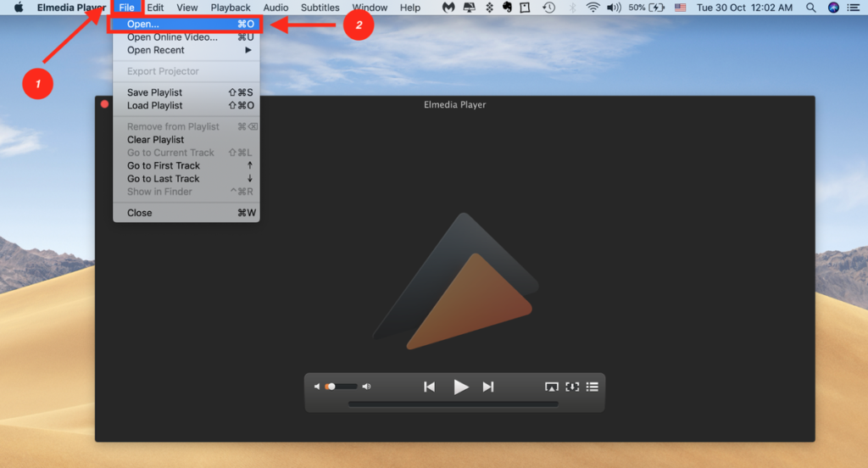Open the Subtitles menu
This screenshot has width=868, height=468.
coord(320,7)
